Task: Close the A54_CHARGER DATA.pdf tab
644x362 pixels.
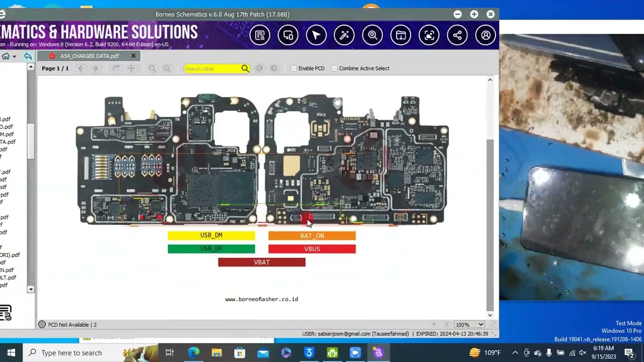Action: coord(133,56)
